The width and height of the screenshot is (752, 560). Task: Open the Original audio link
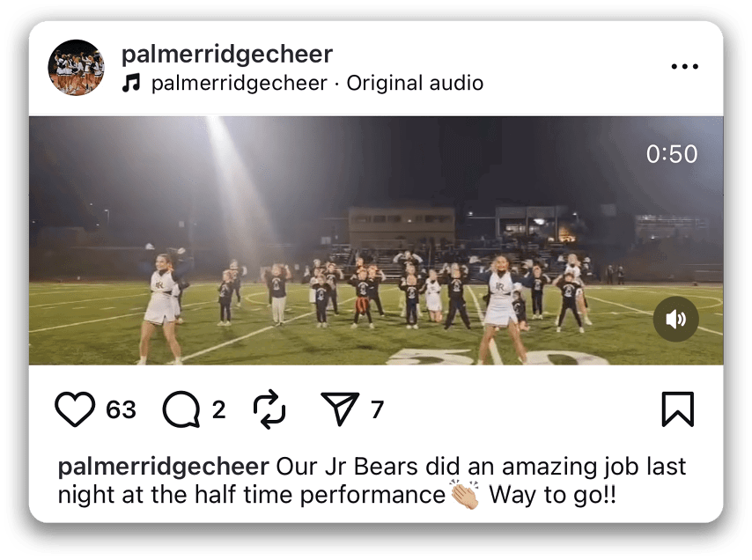point(415,84)
